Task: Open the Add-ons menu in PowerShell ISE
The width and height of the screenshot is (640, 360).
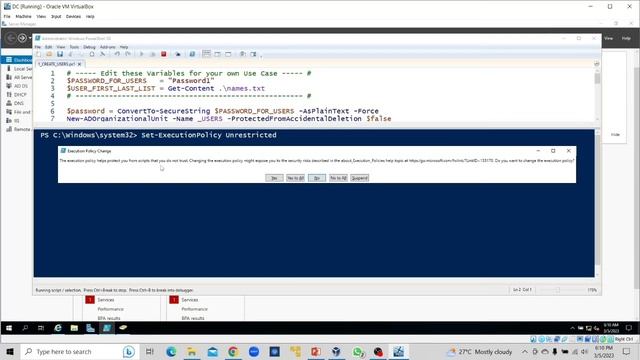Action: coord(107,47)
